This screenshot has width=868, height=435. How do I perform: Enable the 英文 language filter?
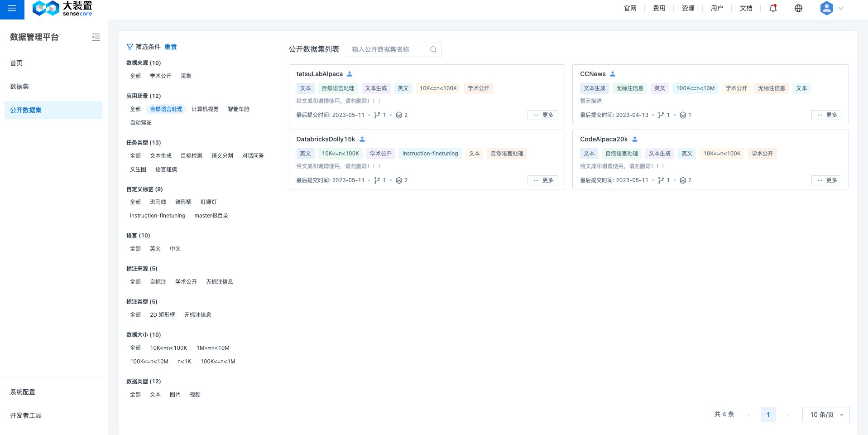155,249
